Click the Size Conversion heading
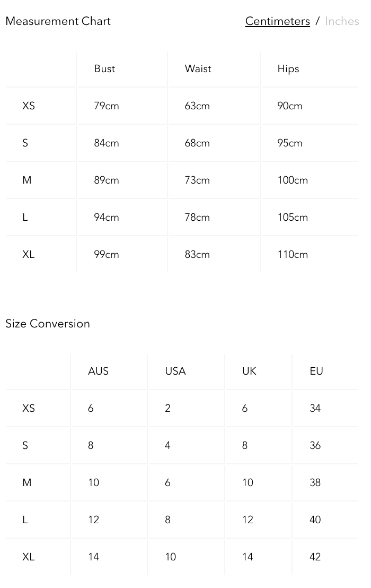 48,324
